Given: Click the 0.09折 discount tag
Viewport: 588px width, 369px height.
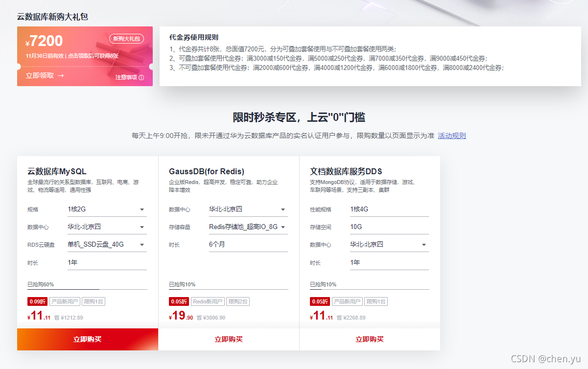Looking at the screenshot, I should click(x=38, y=302).
